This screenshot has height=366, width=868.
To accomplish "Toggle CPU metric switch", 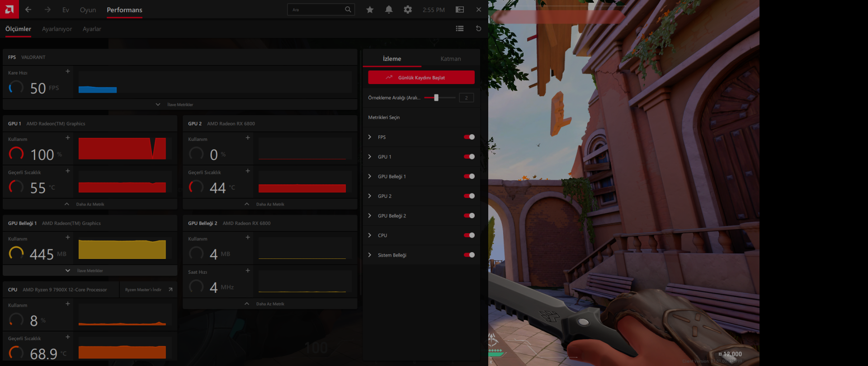I will click(469, 235).
